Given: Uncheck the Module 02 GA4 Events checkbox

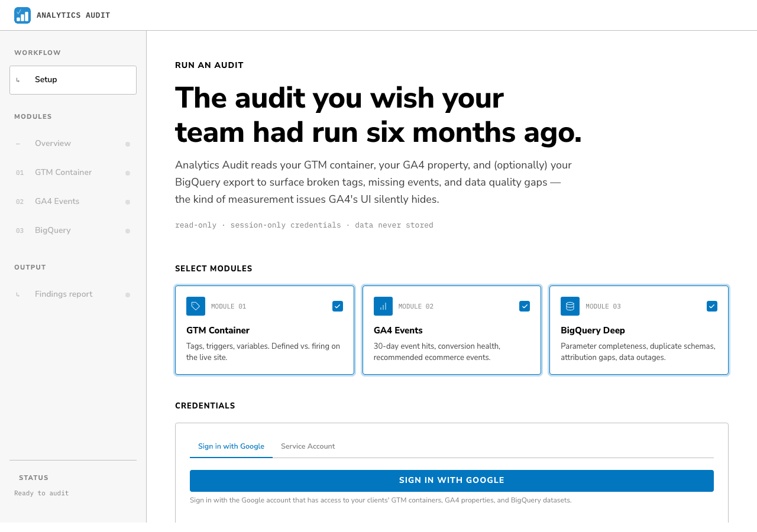Looking at the screenshot, I should (x=525, y=306).
